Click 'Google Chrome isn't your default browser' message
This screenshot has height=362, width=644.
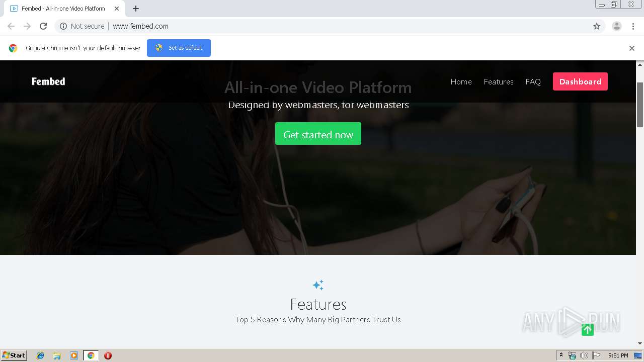[x=83, y=48]
